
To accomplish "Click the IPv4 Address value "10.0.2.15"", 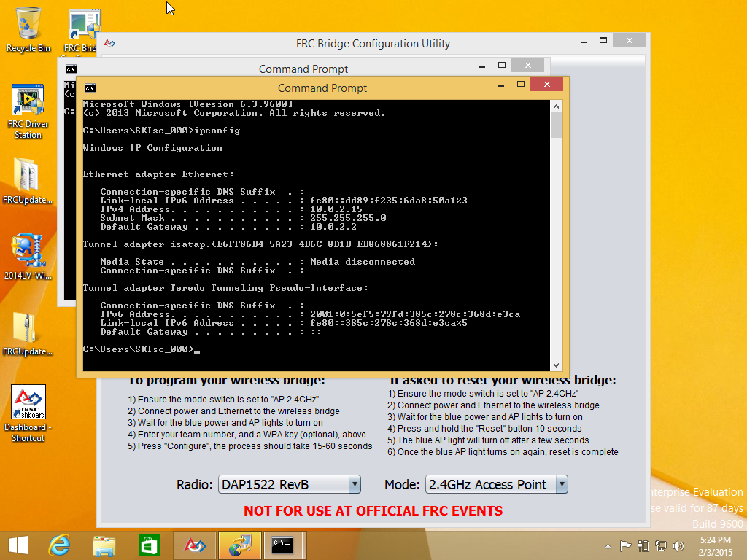I will [x=336, y=209].
